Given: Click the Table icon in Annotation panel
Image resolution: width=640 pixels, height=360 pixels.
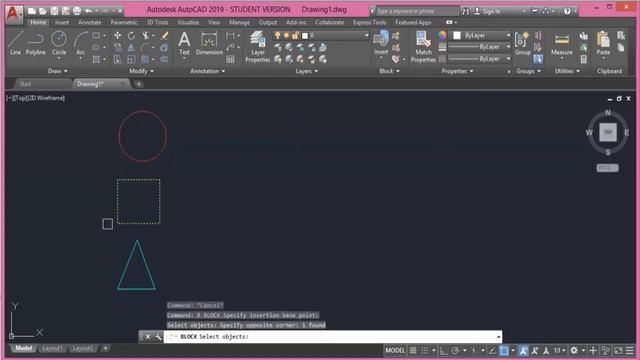Looking at the screenshot, I should point(230,60).
